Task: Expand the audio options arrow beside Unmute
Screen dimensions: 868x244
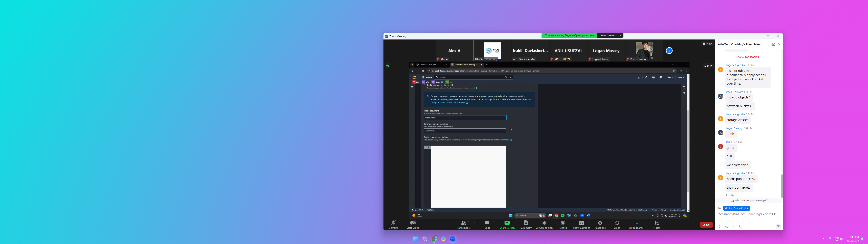Action: pos(400,223)
